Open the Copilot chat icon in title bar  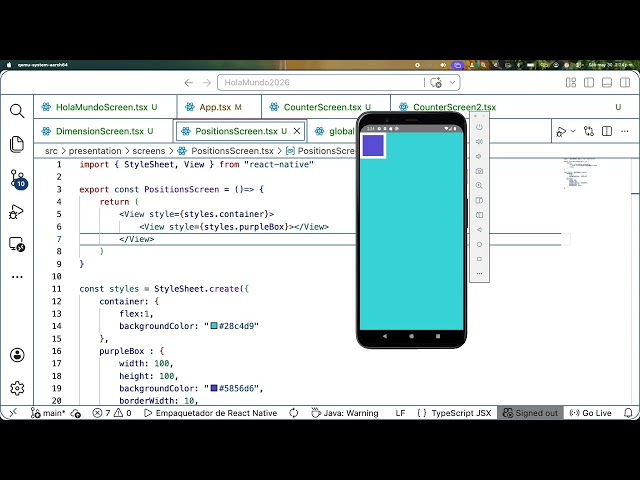click(436, 82)
